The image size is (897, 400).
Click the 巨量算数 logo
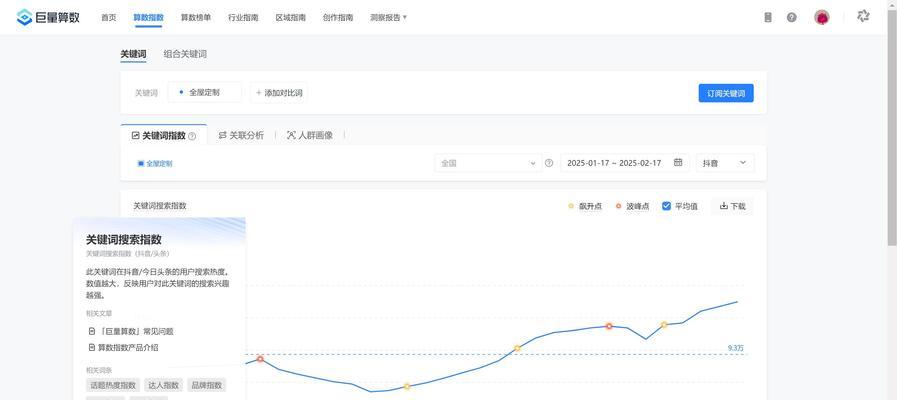click(48, 17)
